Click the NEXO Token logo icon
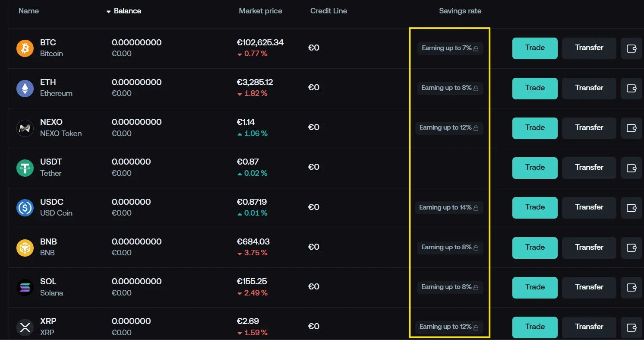This screenshot has width=644, height=340. 25,128
